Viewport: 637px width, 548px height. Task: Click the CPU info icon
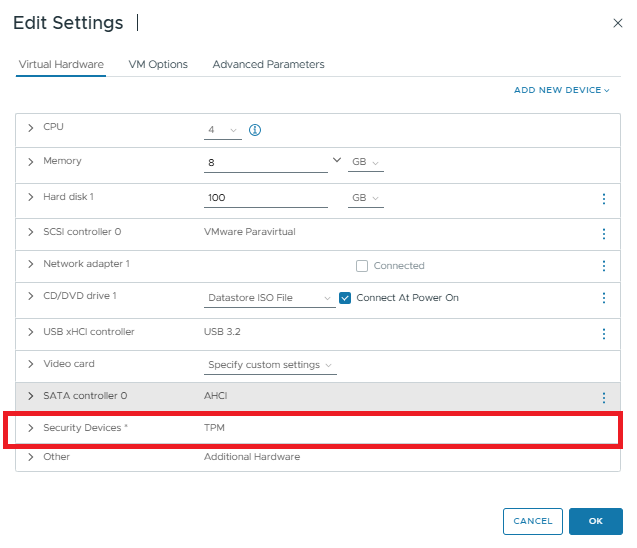point(254,130)
